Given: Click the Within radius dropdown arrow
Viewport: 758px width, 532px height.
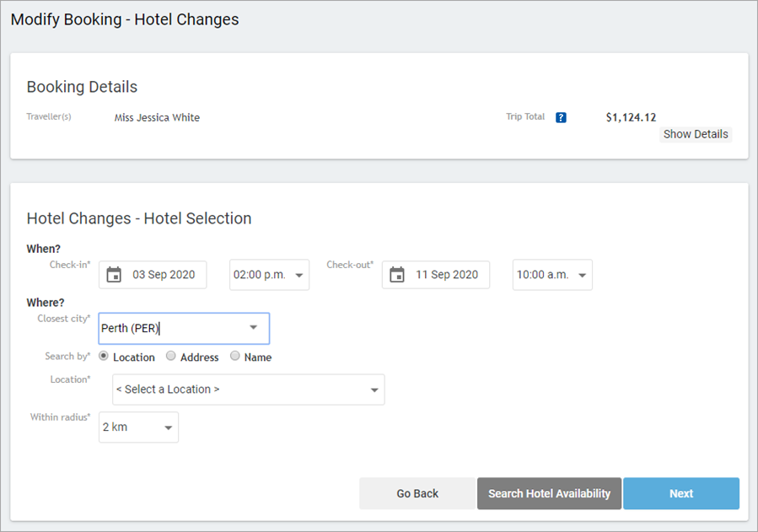Looking at the screenshot, I should (x=166, y=427).
